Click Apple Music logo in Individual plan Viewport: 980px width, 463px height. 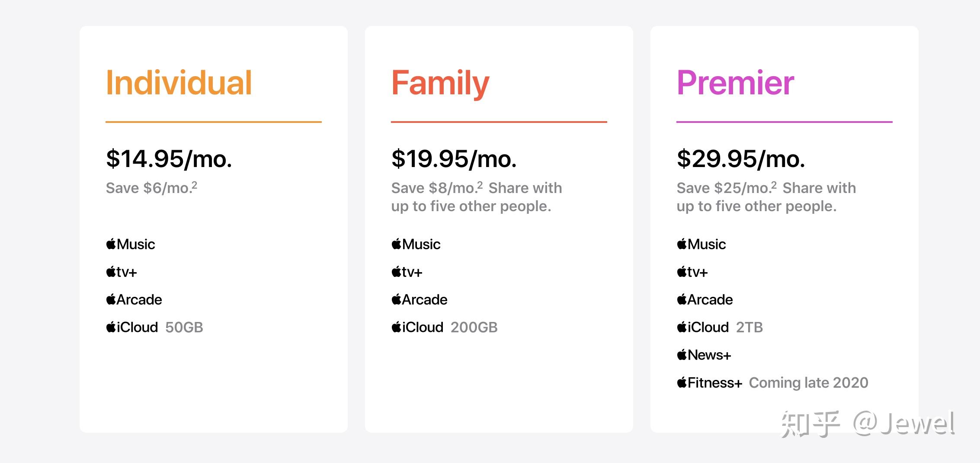pyautogui.click(x=131, y=244)
